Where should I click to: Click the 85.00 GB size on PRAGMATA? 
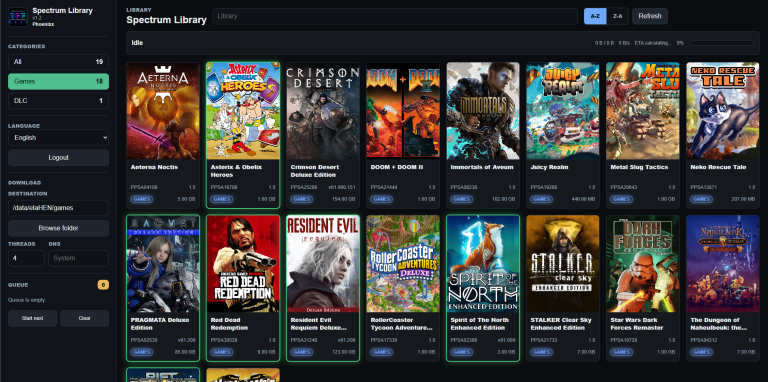point(186,352)
